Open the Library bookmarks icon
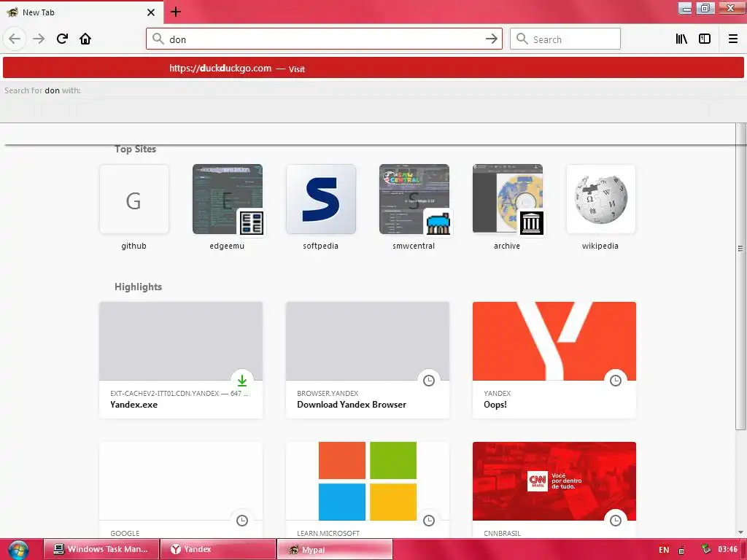This screenshot has height=560, width=747. [681, 39]
